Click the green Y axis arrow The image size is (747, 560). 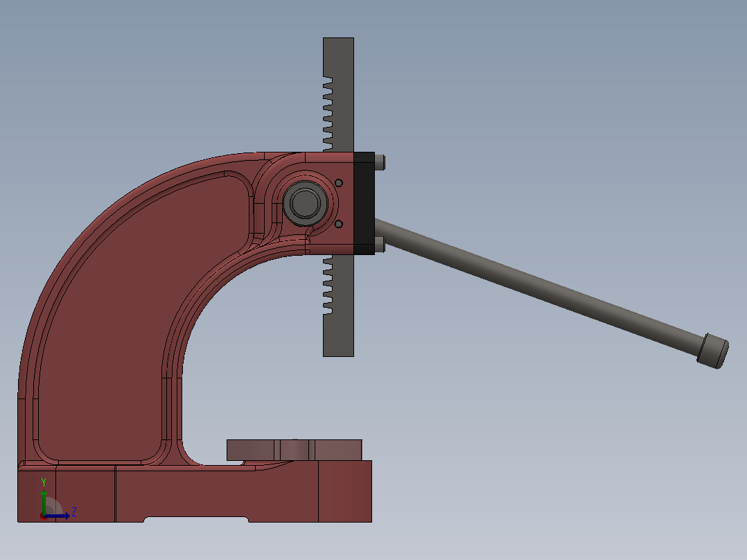(44, 502)
